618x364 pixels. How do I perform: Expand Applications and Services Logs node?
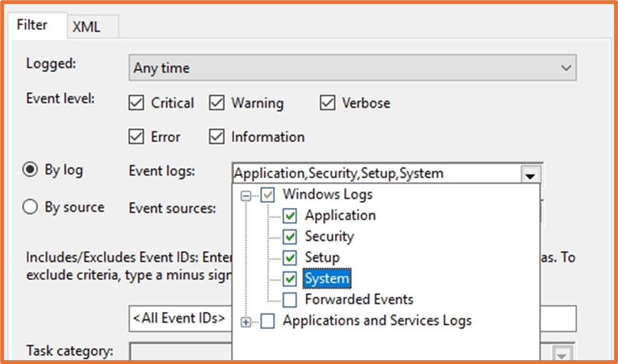point(246,322)
